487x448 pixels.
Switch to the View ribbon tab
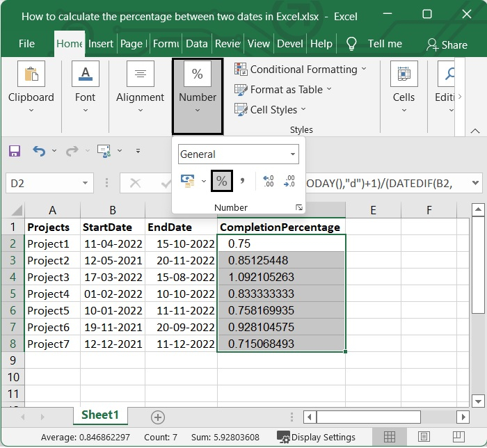[x=258, y=43]
